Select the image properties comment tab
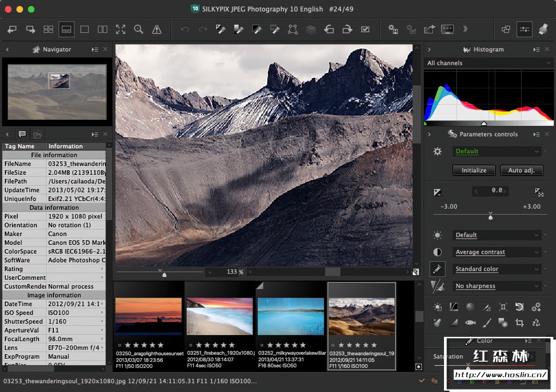556x392 pixels. 22,135
